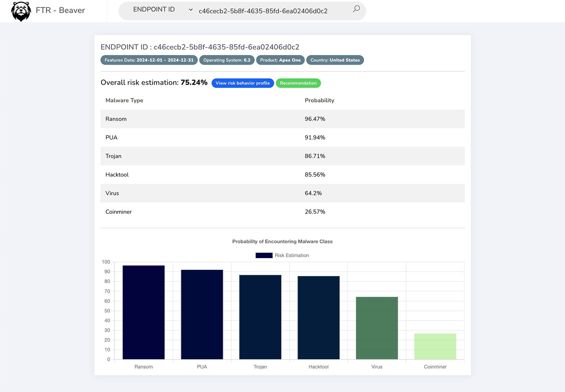Click the Virus bar in chart
This screenshot has width=565, height=392.
click(x=377, y=328)
